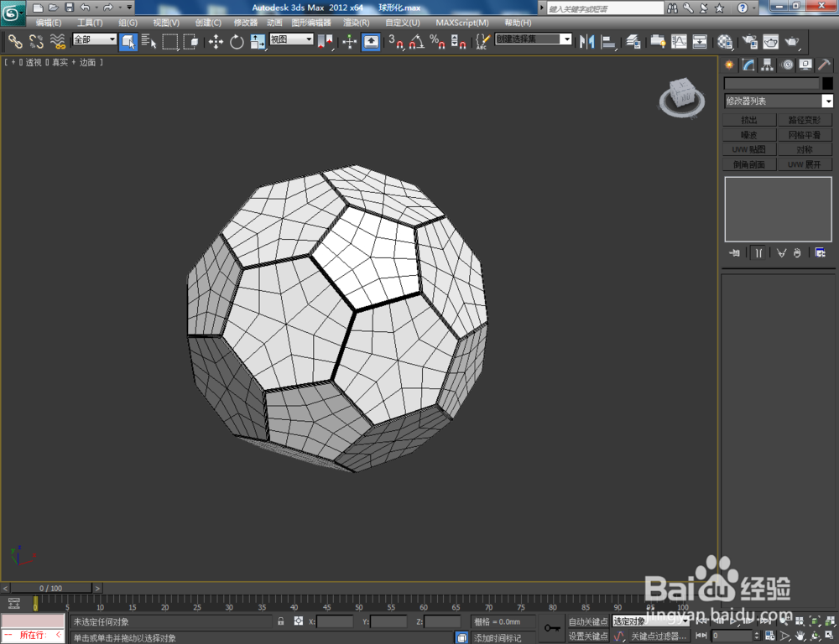Click the 3ds Max application logo button
Image resolution: width=839 pixels, height=644 pixels.
[x=13, y=13]
